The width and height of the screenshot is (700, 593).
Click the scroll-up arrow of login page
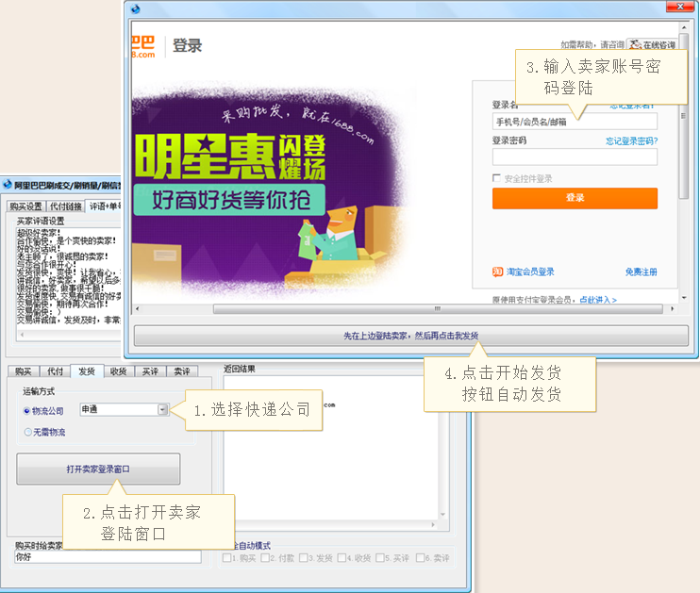(684, 26)
